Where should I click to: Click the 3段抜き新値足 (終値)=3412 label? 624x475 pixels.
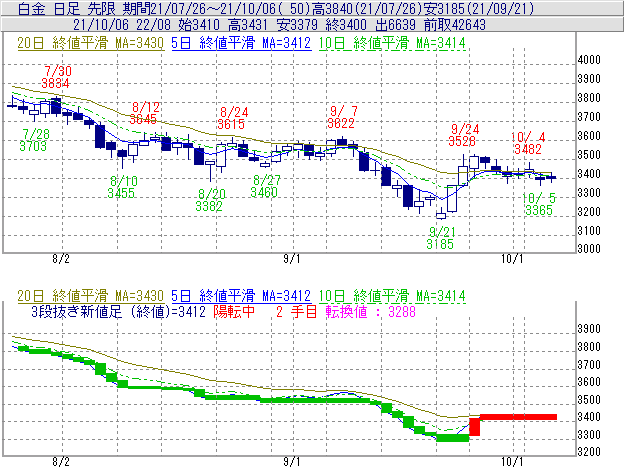119,311
